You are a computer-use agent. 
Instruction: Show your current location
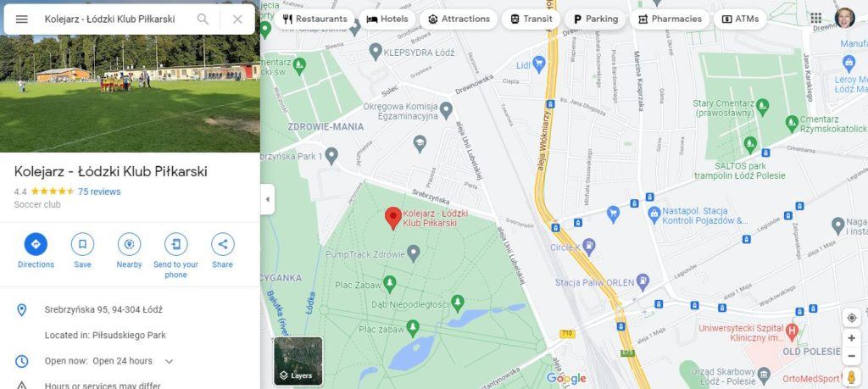(x=851, y=318)
